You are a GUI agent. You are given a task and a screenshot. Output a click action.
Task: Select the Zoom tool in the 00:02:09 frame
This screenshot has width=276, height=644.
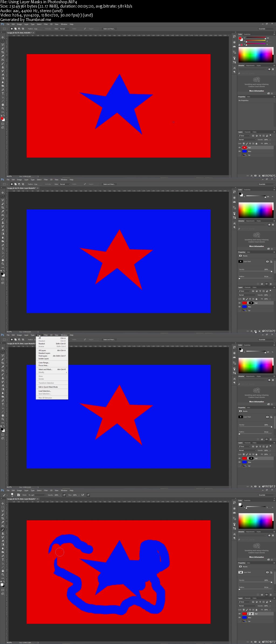click(x=3, y=264)
